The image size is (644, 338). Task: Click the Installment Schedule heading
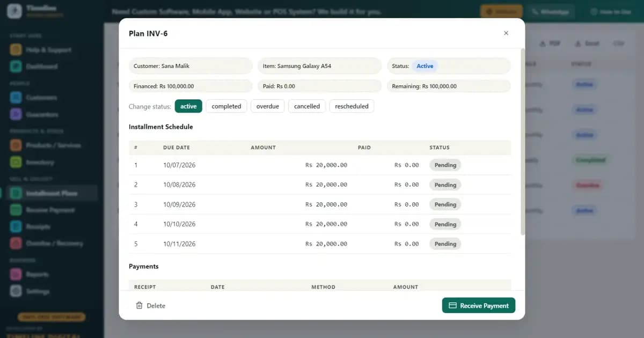(160, 127)
